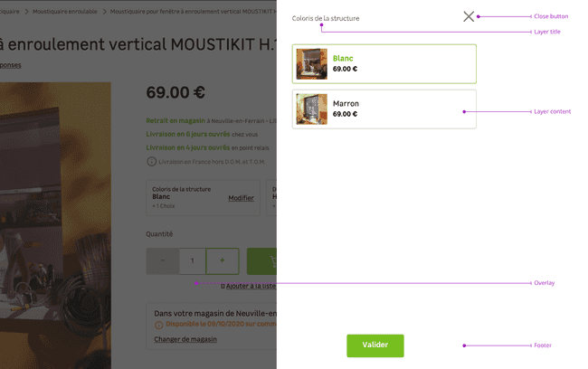This screenshot has width=588, height=369.
Task: Click the Modifier link for structure color
Action: coord(241,198)
